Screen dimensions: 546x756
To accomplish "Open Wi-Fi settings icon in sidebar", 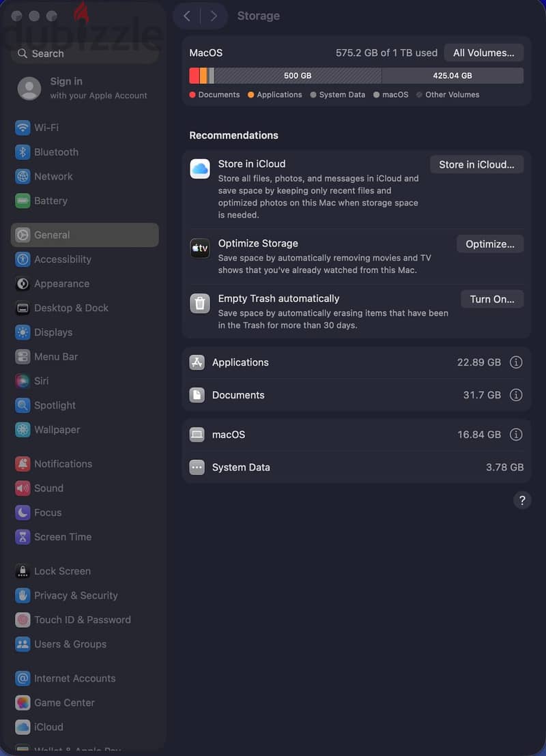I will coord(23,128).
